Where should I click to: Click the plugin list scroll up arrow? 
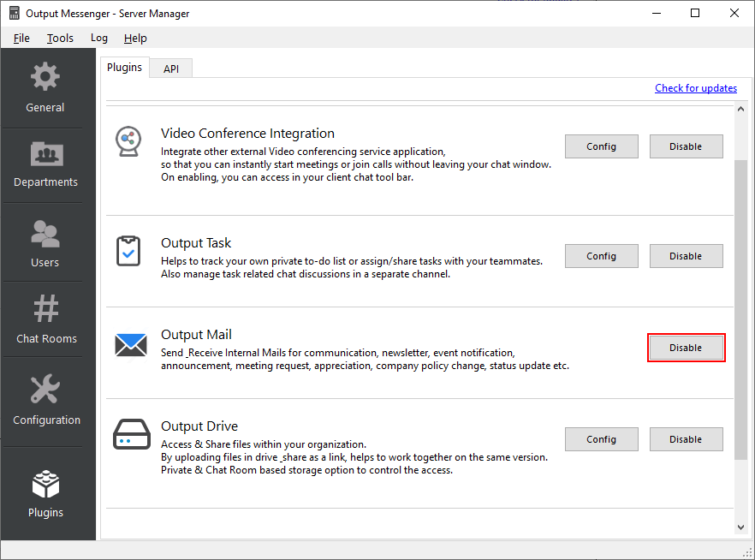coord(741,110)
